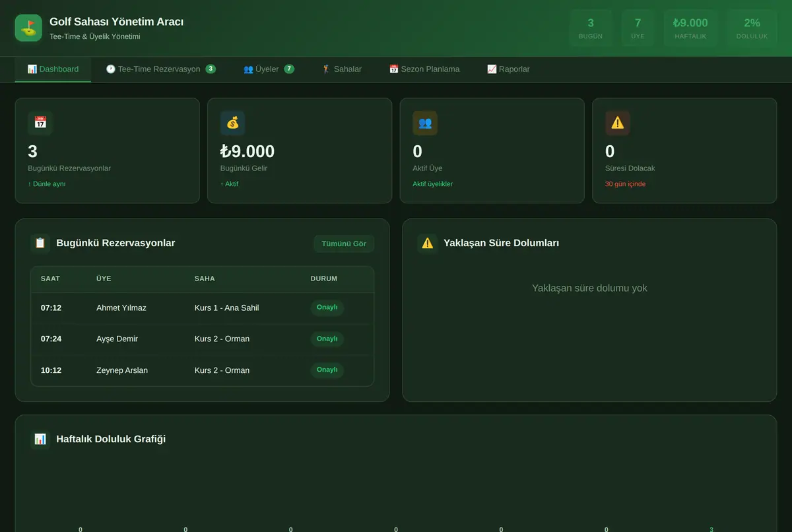Click member name Ahmet Yılmaz
Viewport: 792px width, 532px height.
[121, 308]
